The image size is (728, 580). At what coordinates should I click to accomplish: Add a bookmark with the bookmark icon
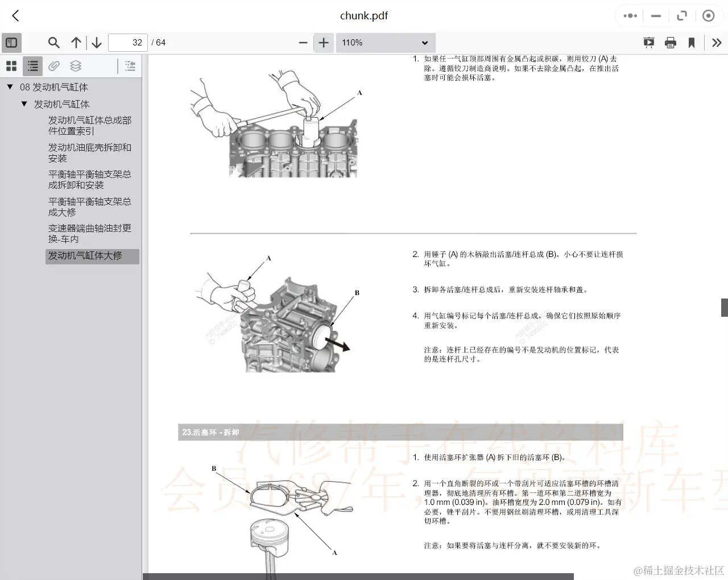692,42
